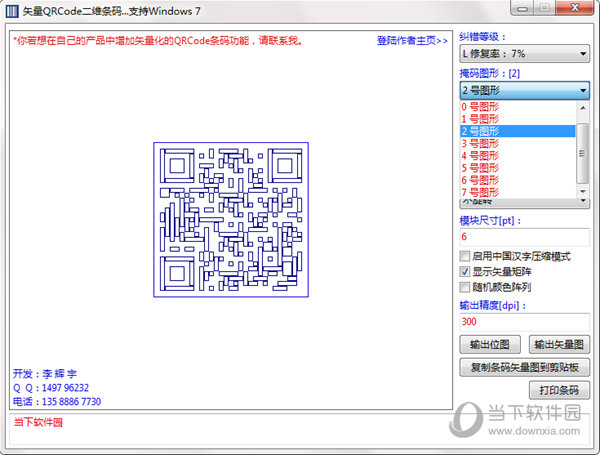This screenshot has height=455, width=600.
Task: Copy barcode vector graphic to clipboard button
Action: click(x=524, y=367)
